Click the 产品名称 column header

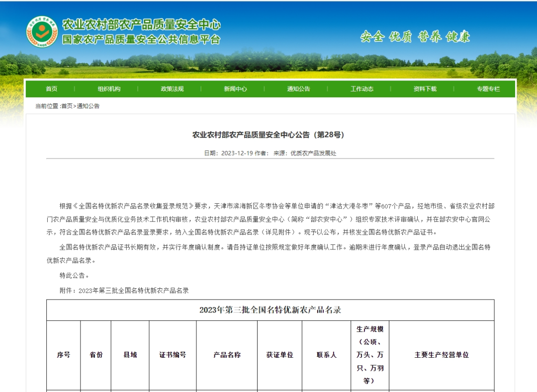227,355
